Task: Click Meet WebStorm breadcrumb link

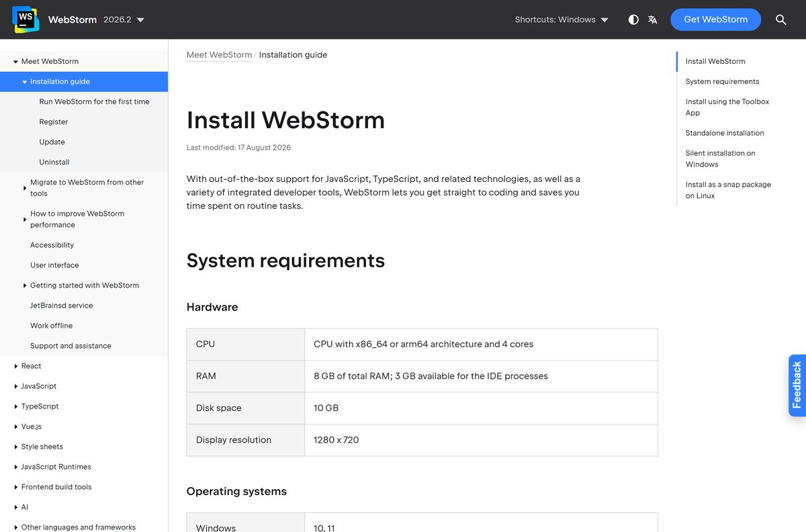Action: tap(219, 55)
